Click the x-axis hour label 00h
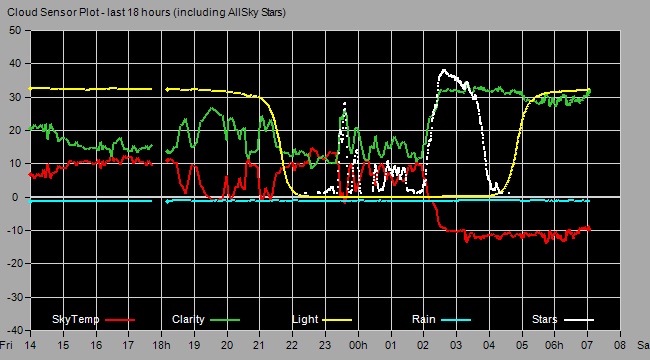 pos(358,345)
